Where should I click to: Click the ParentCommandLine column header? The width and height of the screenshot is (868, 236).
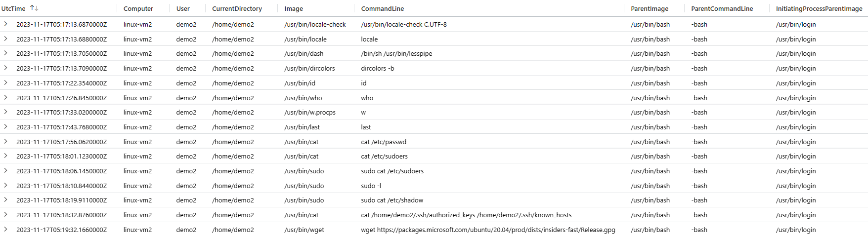click(x=722, y=9)
